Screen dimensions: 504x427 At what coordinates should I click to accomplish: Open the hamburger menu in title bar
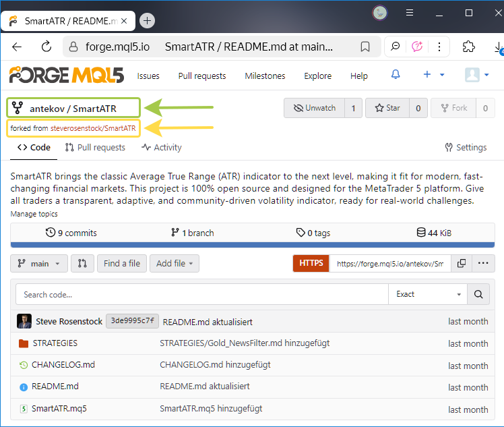click(410, 13)
